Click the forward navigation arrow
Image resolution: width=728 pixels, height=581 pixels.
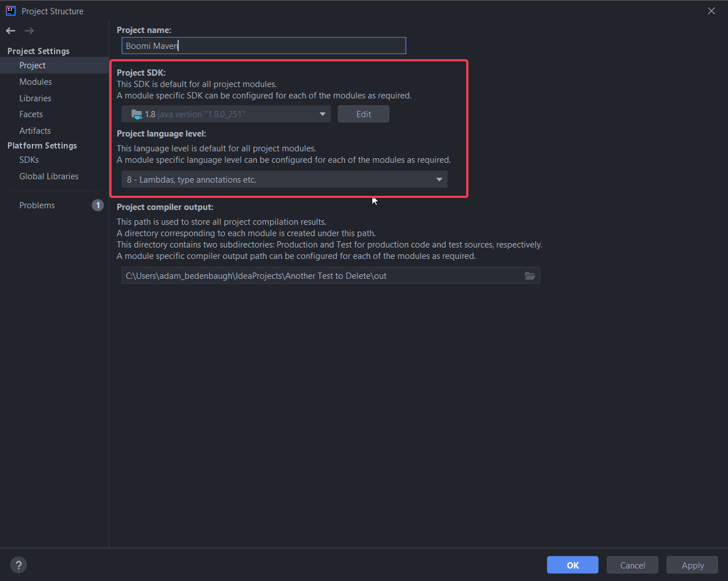(x=29, y=31)
